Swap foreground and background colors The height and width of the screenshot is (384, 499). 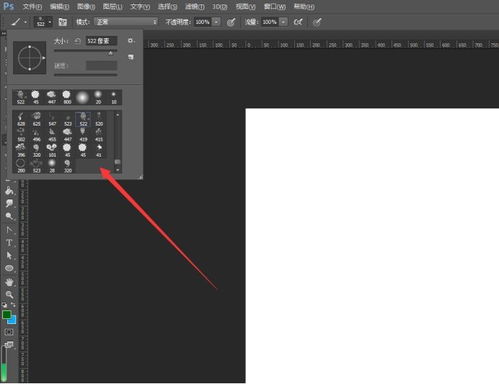click(x=13, y=305)
